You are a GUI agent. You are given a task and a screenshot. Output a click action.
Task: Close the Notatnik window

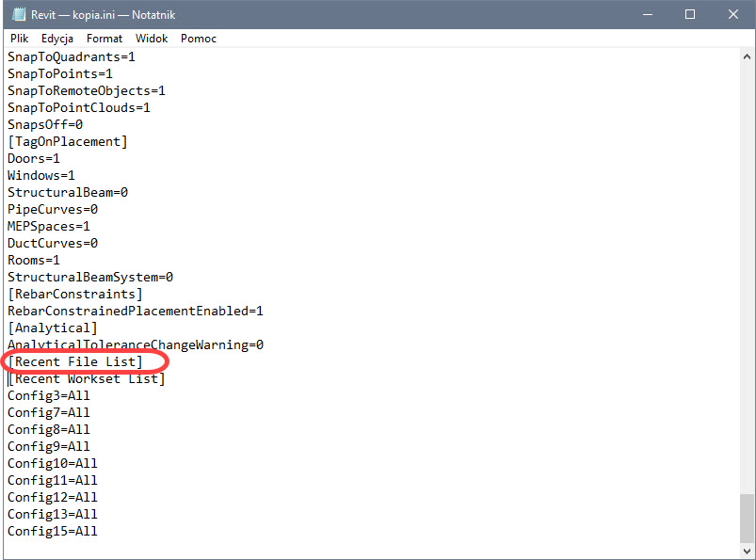pyautogui.click(x=733, y=15)
